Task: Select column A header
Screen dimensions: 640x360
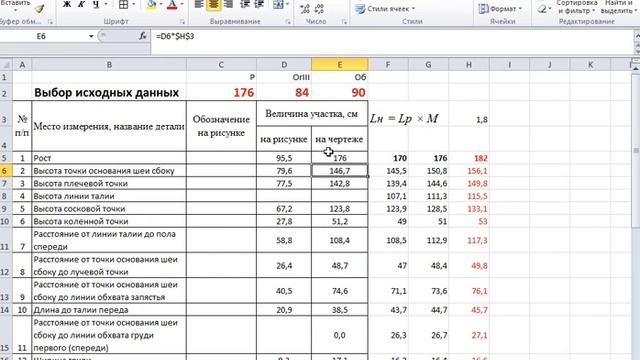Action: [22, 64]
